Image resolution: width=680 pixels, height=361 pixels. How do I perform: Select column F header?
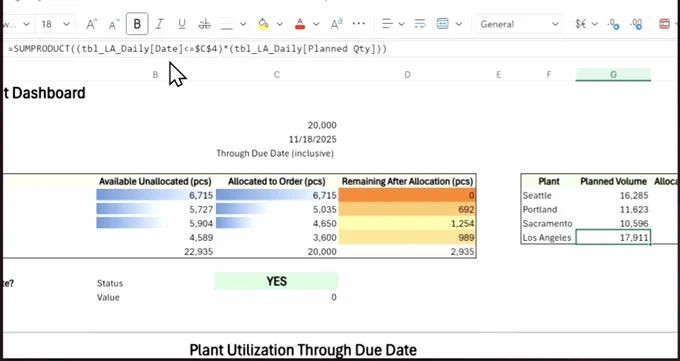549,75
